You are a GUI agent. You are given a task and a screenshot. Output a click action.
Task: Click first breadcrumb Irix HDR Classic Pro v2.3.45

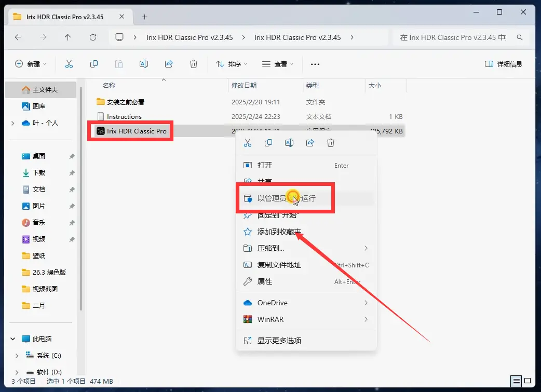coord(190,37)
